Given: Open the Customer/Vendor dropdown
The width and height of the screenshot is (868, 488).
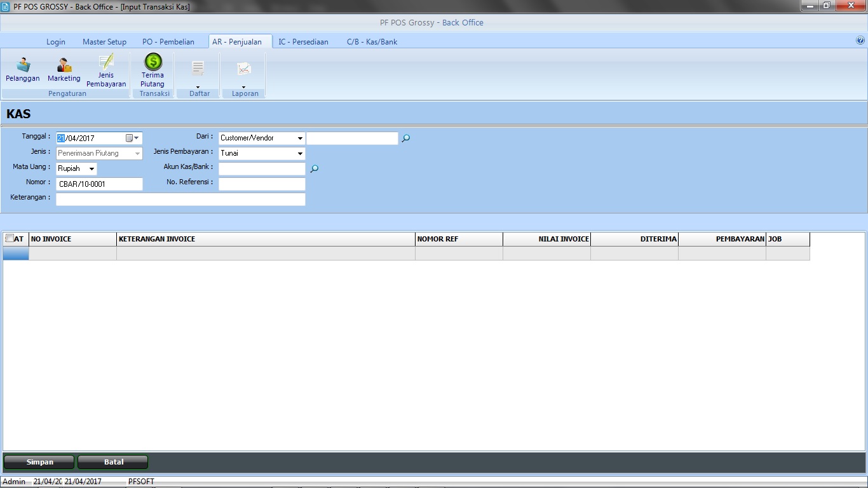Looking at the screenshot, I should point(300,138).
